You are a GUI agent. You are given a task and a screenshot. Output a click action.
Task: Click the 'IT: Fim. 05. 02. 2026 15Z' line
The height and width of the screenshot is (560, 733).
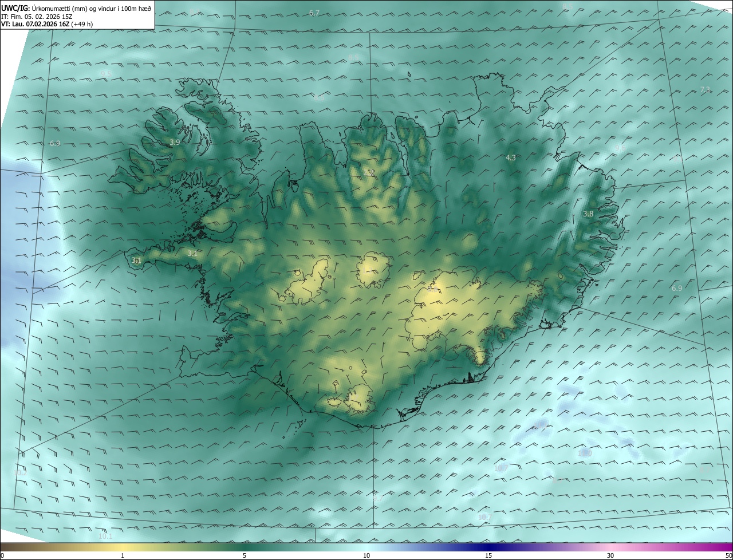pos(36,17)
